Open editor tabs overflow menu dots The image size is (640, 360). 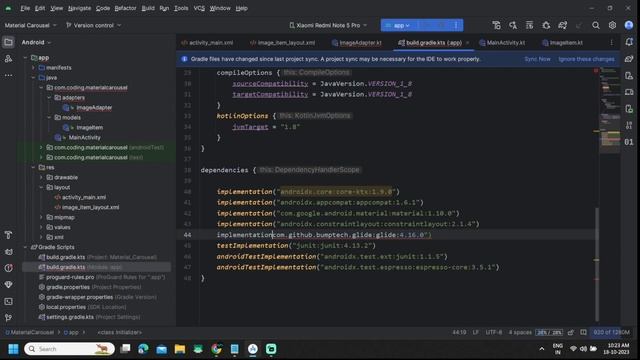click(x=611, y=42)
